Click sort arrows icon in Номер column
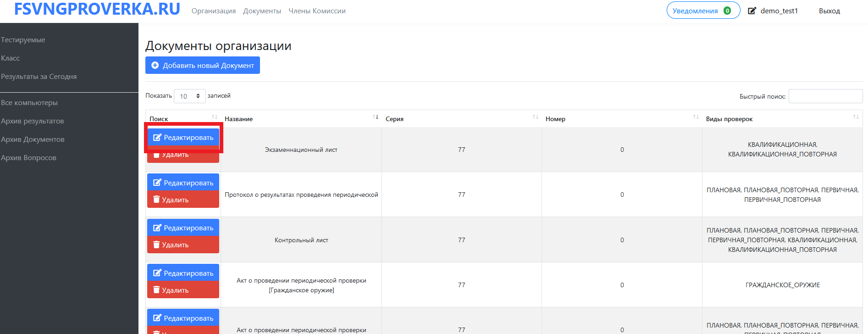868x334 pixels. click(x=696, y=117)
